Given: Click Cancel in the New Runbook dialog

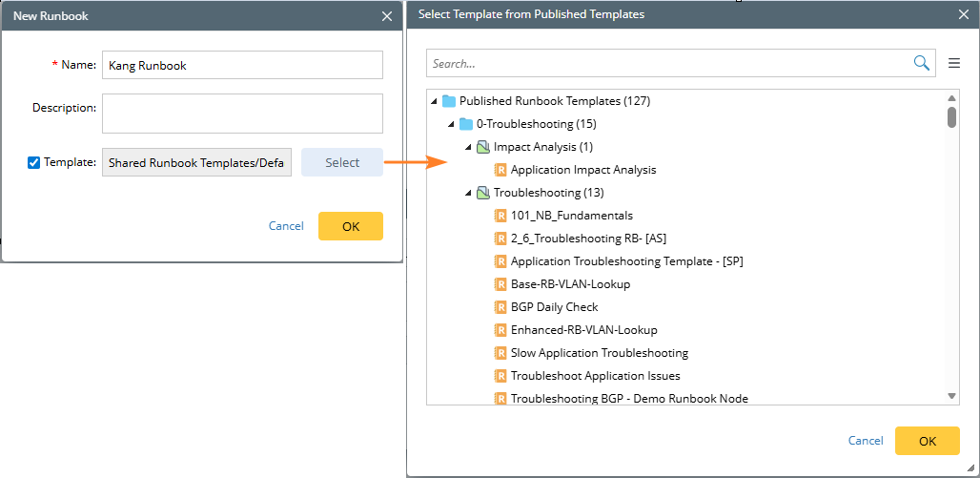Looking at the screenshot, I should 286,226.
